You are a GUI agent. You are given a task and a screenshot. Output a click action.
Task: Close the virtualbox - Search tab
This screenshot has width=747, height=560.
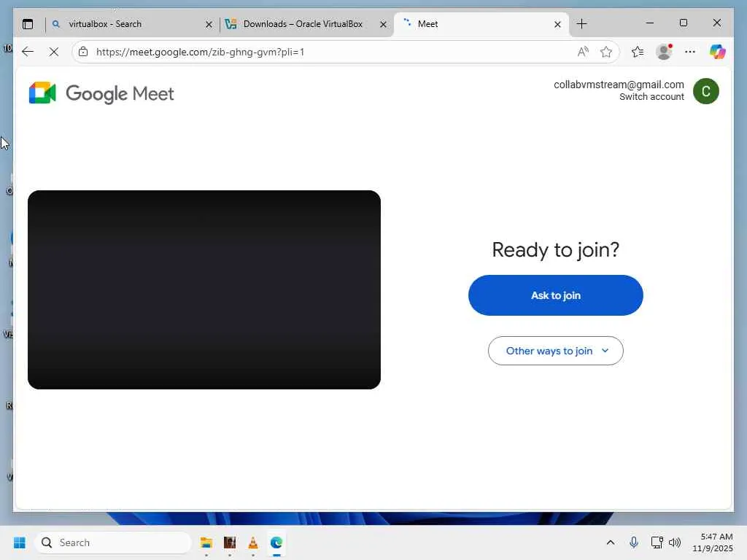point(209,24)
